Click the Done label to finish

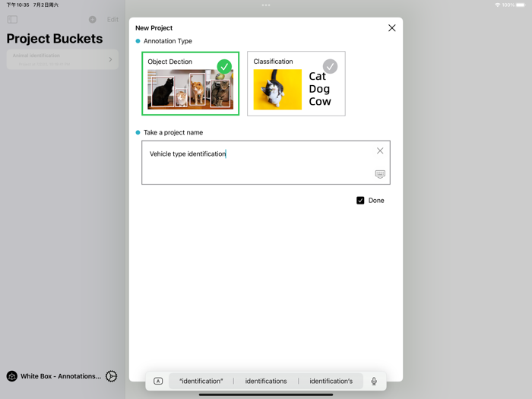[376, 201]
